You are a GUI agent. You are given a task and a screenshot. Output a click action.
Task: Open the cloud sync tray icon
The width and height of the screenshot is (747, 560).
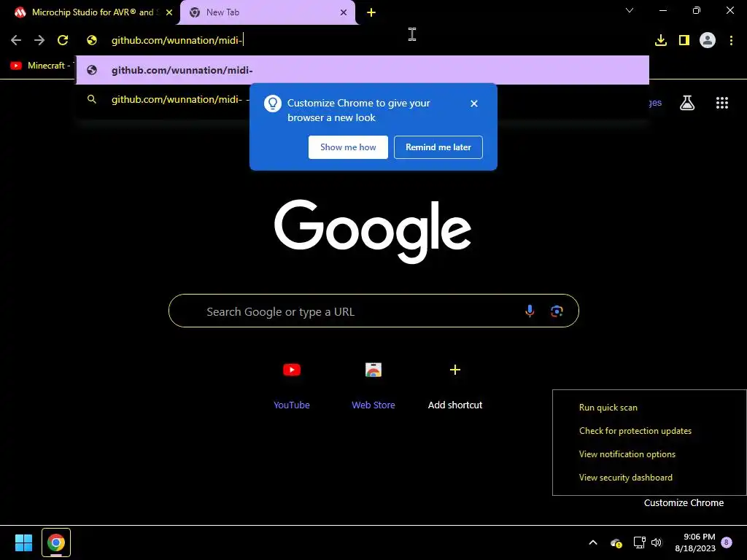[616, 542]
